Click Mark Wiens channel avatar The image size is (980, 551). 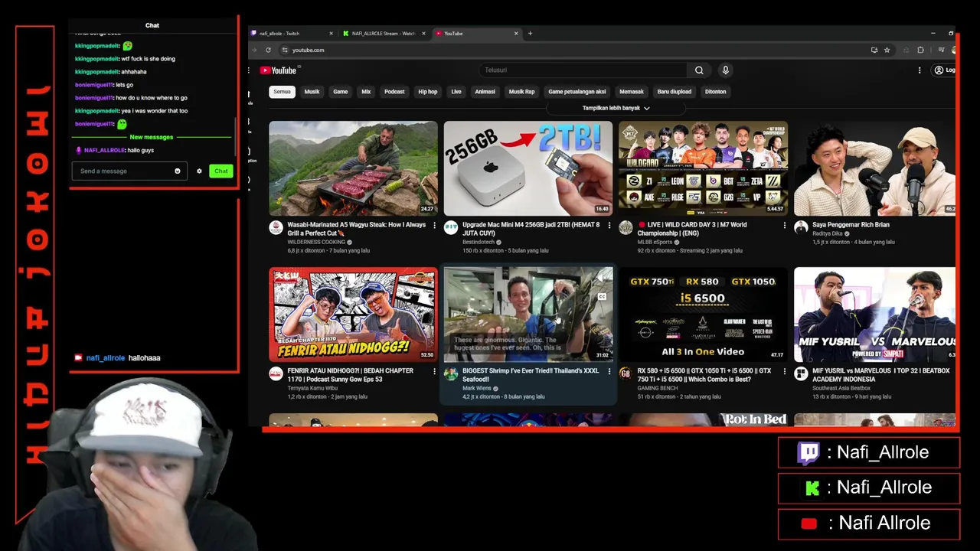coord(451,373)
